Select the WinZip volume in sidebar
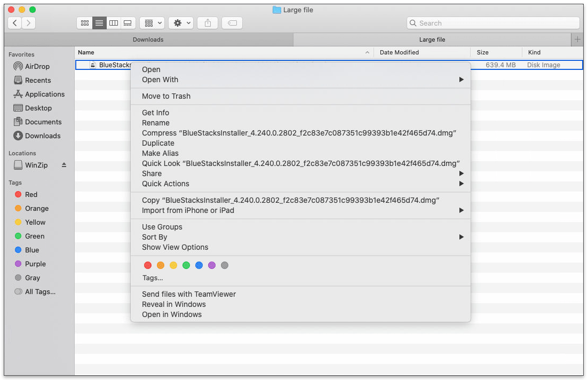 31,165
